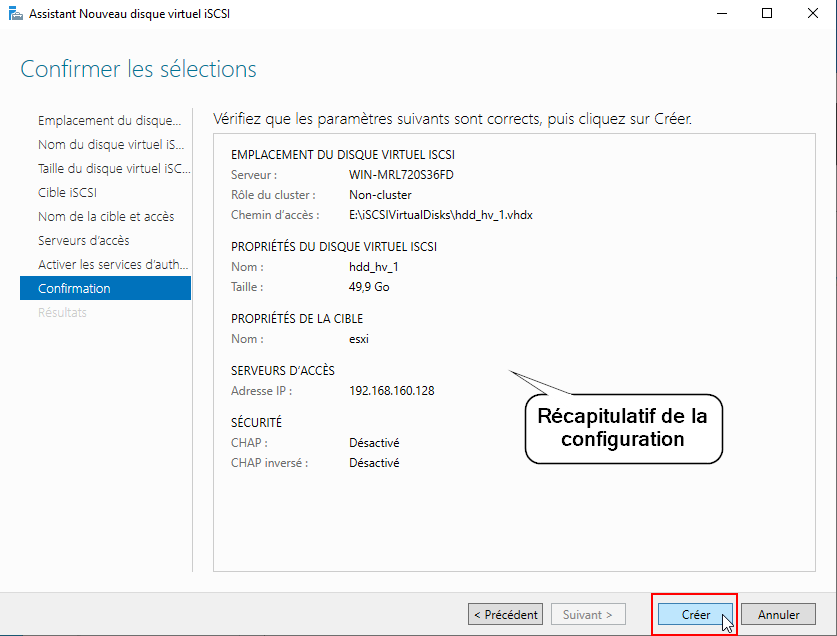Click the Annuler button
The image size is (837, 636).
778,614
